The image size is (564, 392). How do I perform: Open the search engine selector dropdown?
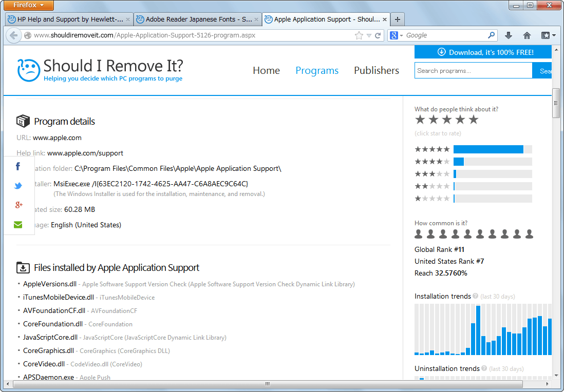(x=397, y=35)
